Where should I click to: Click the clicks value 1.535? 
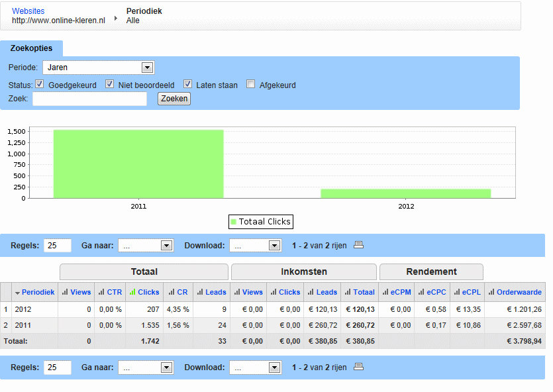pos(150,325)
